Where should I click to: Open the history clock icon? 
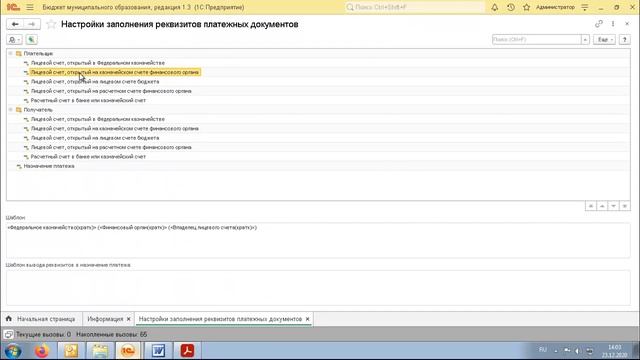511,7
